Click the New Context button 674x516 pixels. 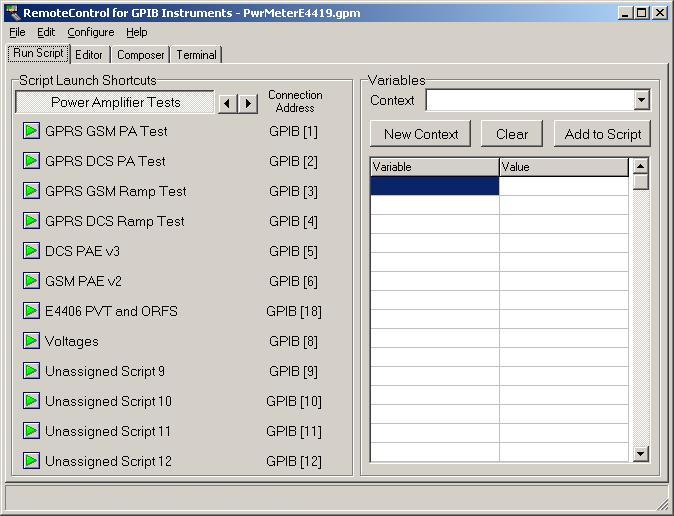click(x=420, y=134)
